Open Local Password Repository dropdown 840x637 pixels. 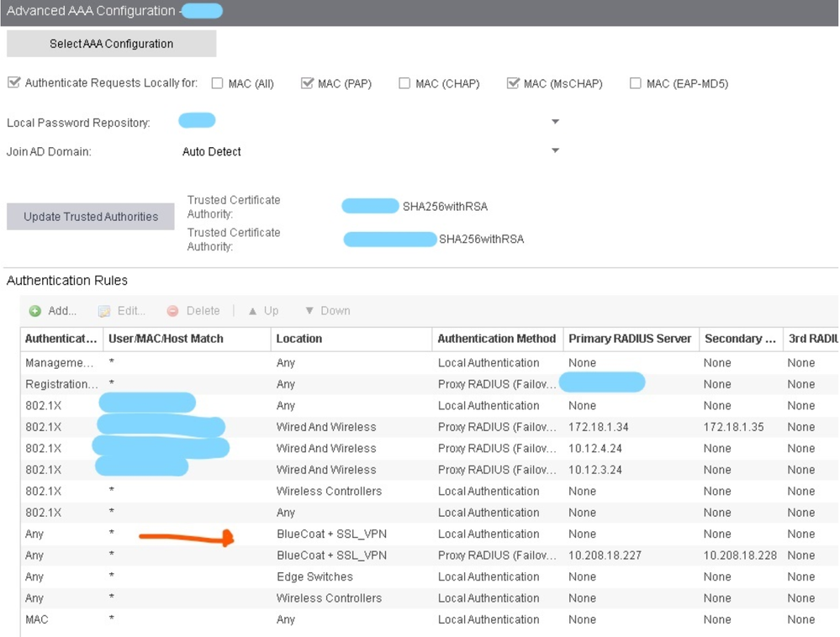coord(555,122)
